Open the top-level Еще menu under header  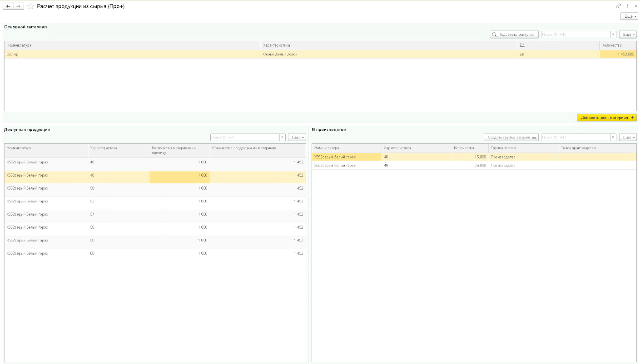pyautogui.click(x=629, y=16)
